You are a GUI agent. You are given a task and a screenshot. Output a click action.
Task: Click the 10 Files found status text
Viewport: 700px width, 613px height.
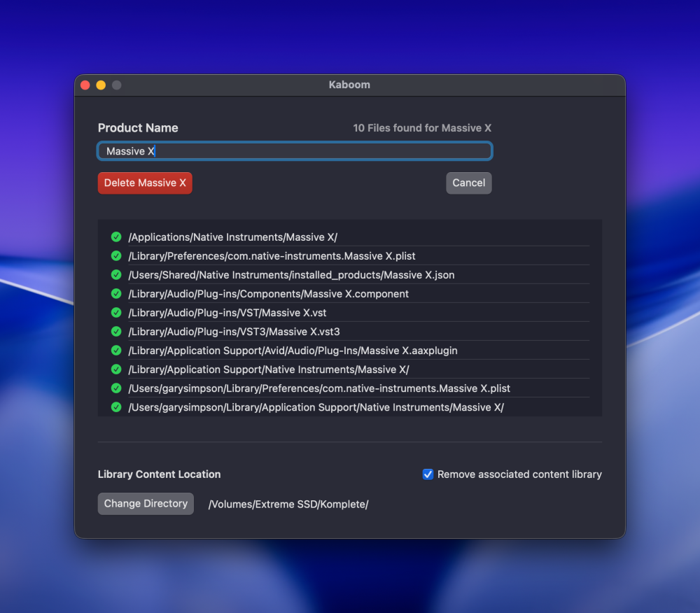pyautogui.click(x=422, y=128)
